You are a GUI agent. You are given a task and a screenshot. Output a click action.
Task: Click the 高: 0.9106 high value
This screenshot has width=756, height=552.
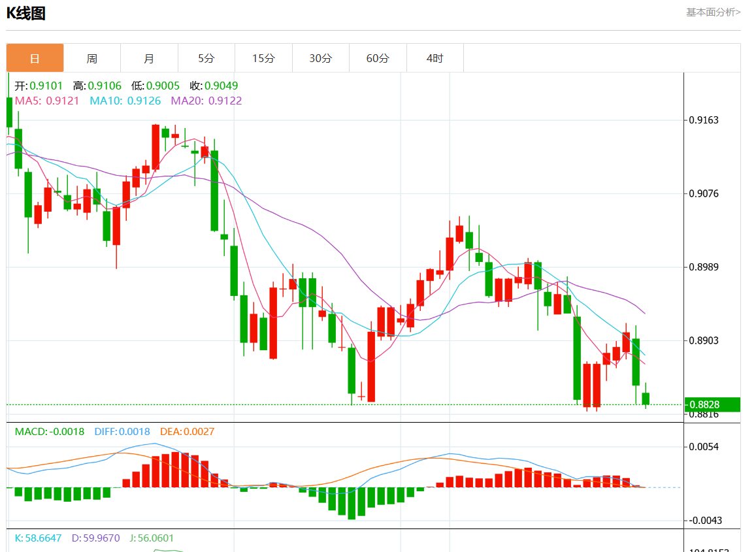(97, 86)
